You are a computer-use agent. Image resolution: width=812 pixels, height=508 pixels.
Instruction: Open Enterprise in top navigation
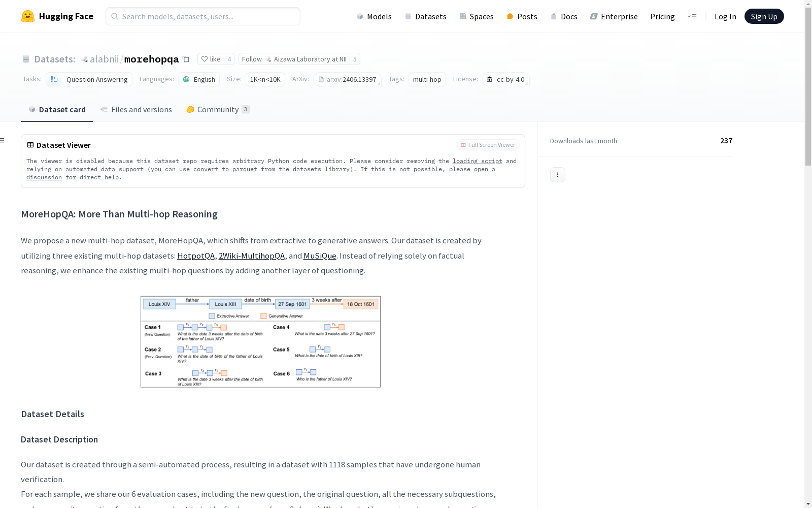pyautogui.click(x=614, y=16)
